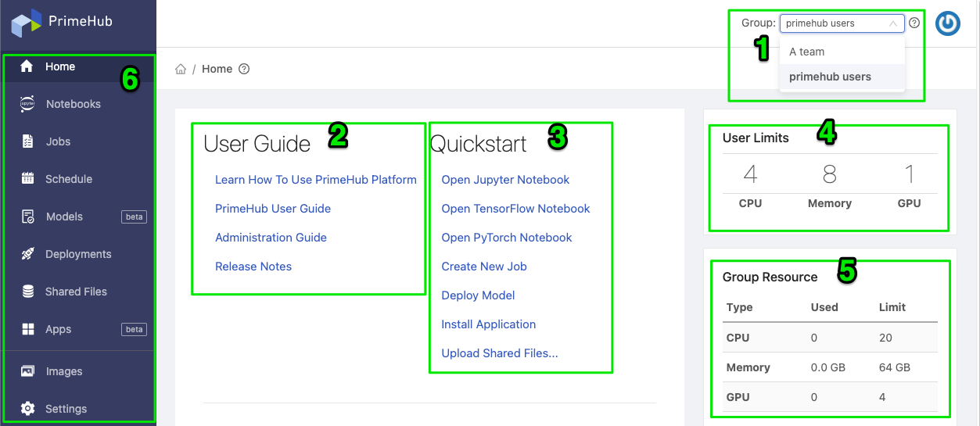
Task: Click the User Guide heading
Action: (257, 144)
